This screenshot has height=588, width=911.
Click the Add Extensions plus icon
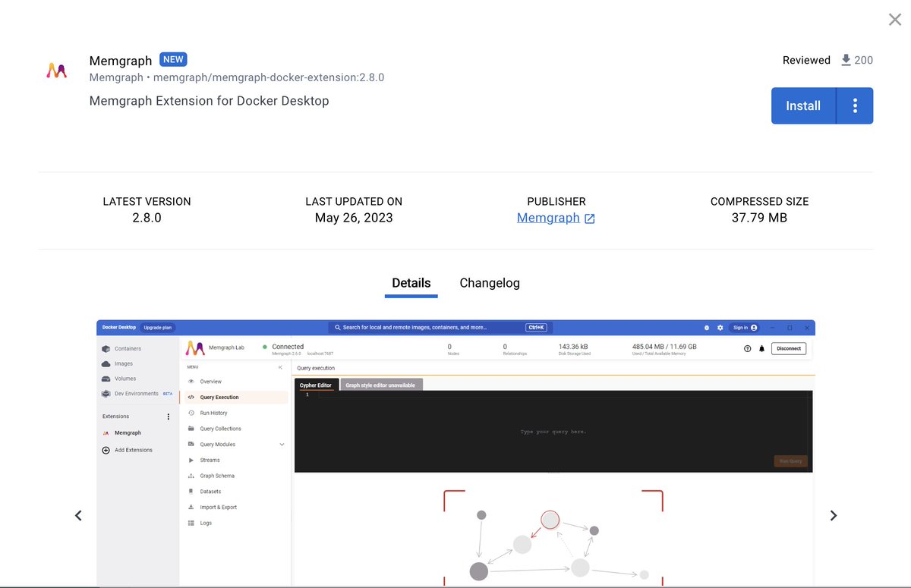[106, 450]
